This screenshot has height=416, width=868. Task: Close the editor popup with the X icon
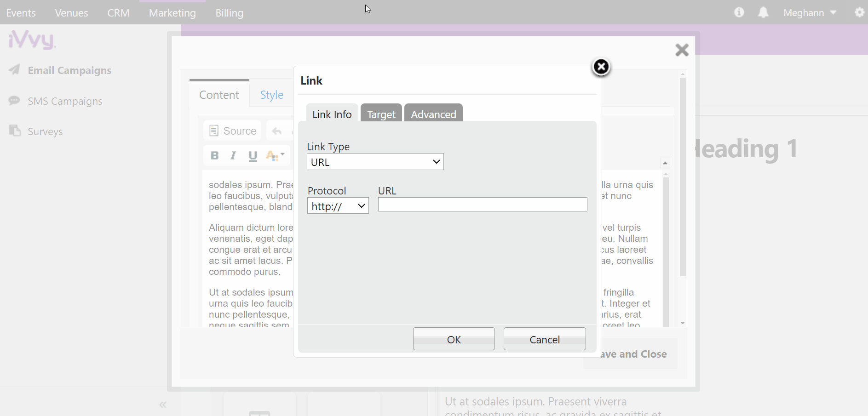click(682, 50)
